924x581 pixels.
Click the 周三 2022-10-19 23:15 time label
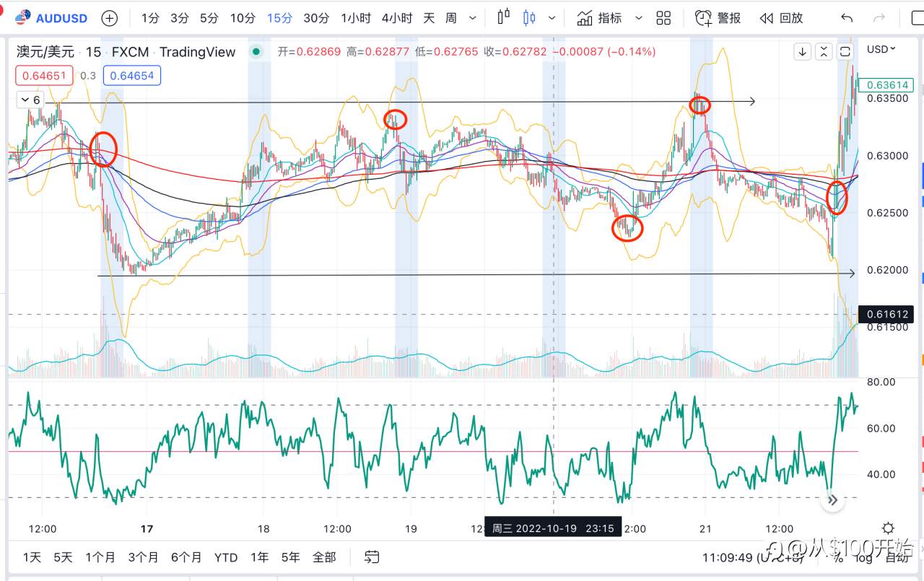(x=553, y=528)
